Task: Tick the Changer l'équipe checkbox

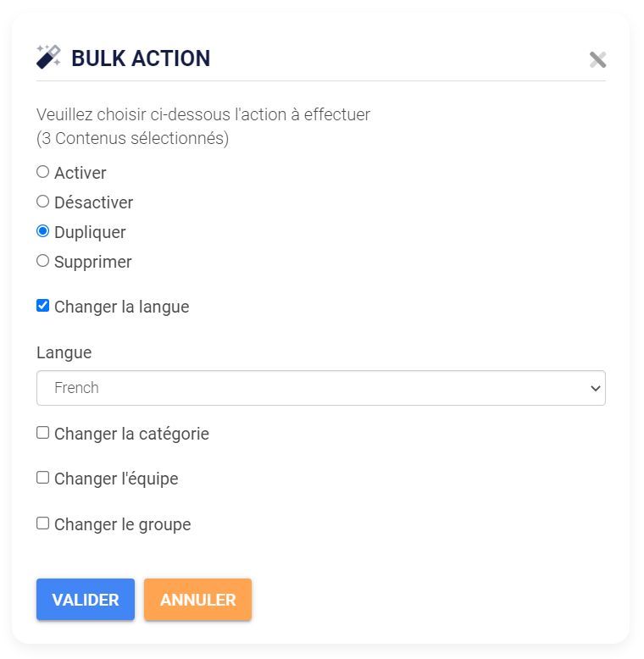Action: click(x=43, y=478)
